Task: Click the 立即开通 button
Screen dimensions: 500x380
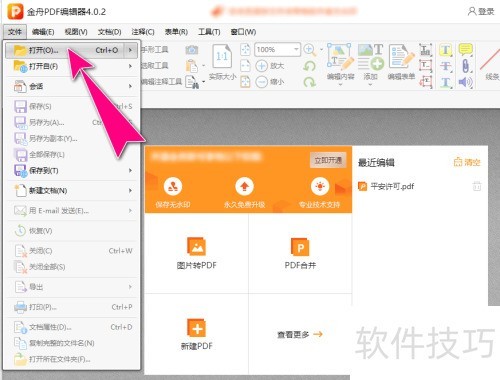Action: click(328, 160)
